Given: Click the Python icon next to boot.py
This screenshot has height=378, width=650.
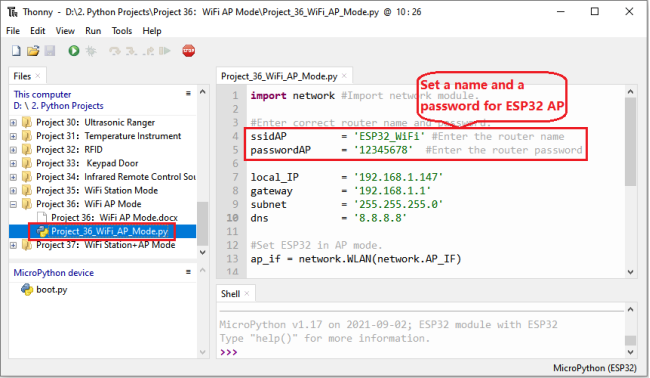Looking at the screenshot, I should (x=27, y=289).
